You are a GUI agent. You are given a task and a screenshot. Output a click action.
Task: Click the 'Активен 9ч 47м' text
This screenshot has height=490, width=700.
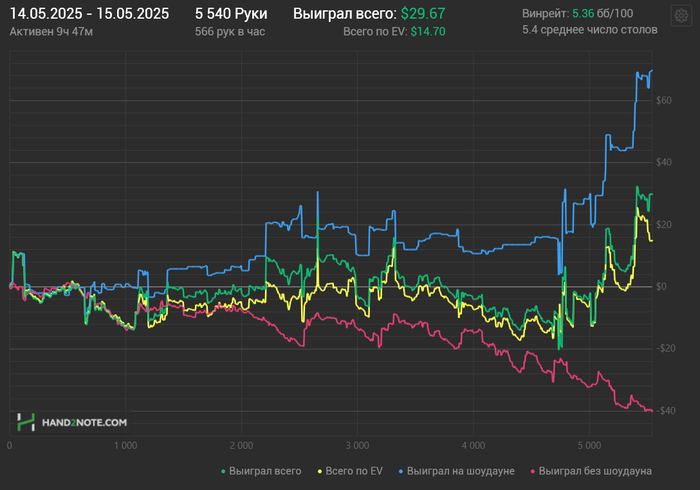[51, 31]
